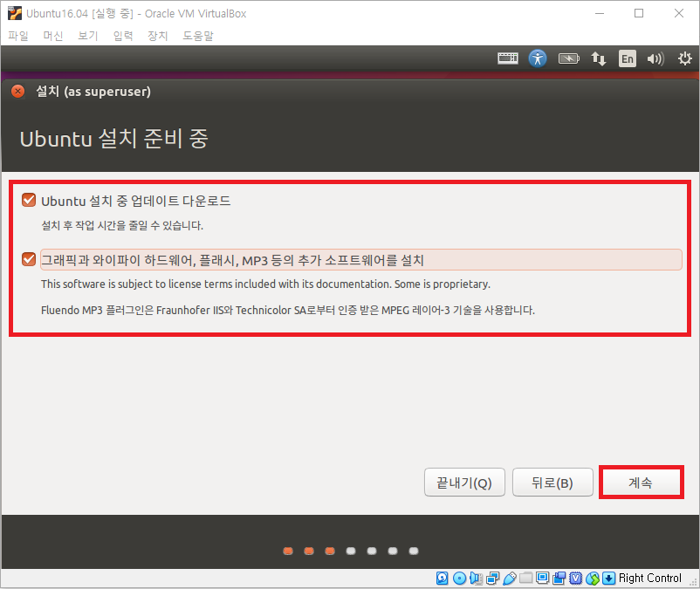Click the license terms proprietary notice text
Image resolution: width=700 pixels, height=589 pixels.
(265, 284)
